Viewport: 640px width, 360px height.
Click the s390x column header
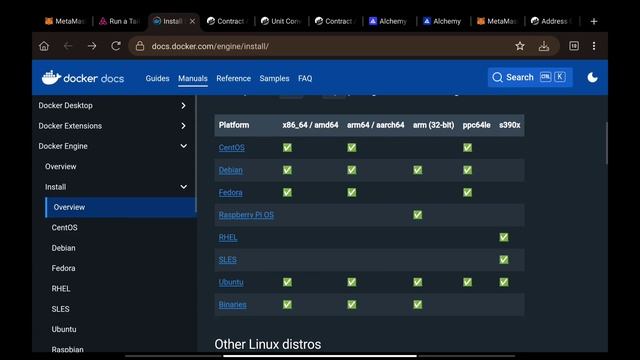509,125
